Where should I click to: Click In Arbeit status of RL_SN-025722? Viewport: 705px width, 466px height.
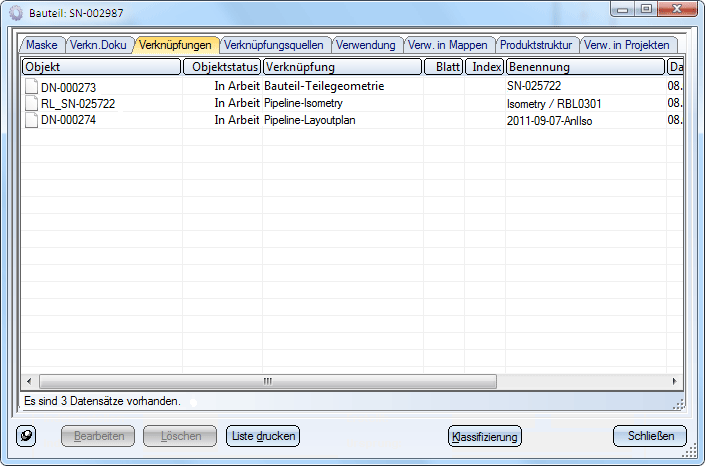point(237,103)
